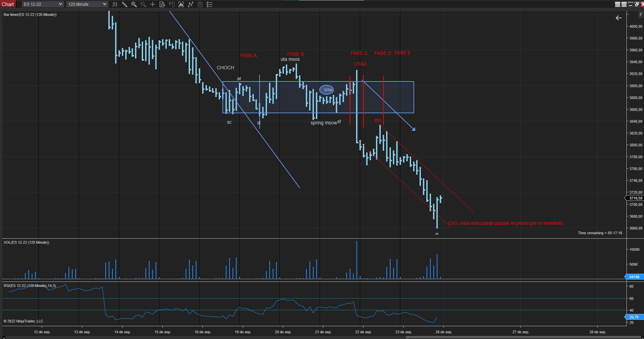The width and height of the screenshot is (644, 339).
Task: Open the ES 12-22 instrument selector dropdown
Action: click(x=43, y=4)
